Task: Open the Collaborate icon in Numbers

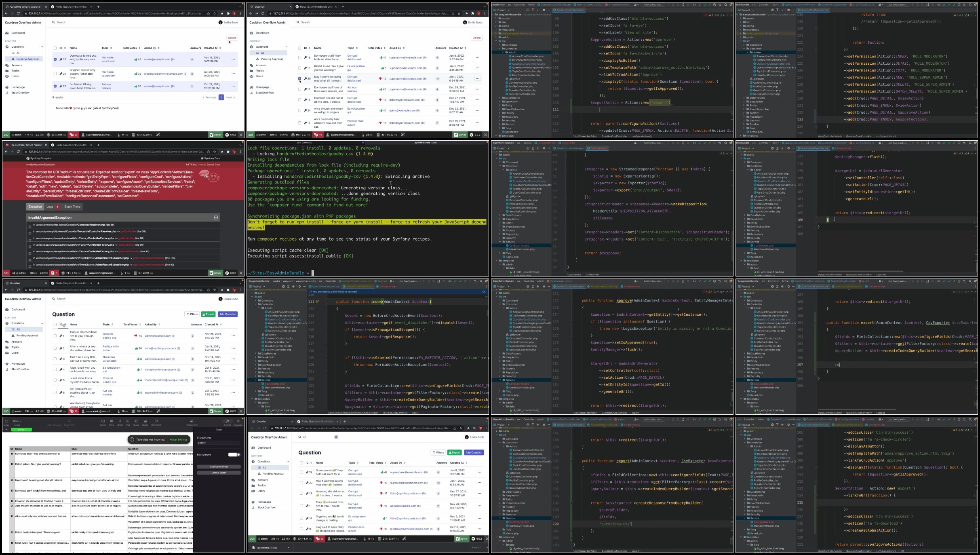Action: pyautogui.click(x=192, y=421)
